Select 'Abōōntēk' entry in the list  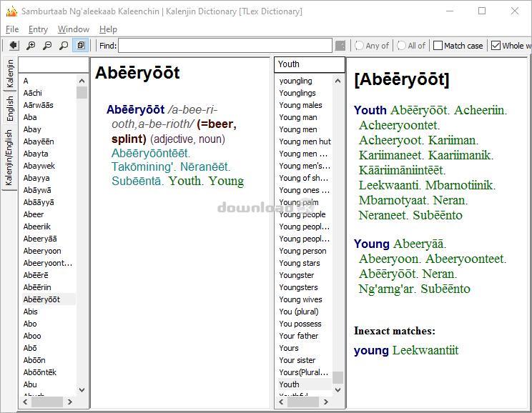pos(40,372)
